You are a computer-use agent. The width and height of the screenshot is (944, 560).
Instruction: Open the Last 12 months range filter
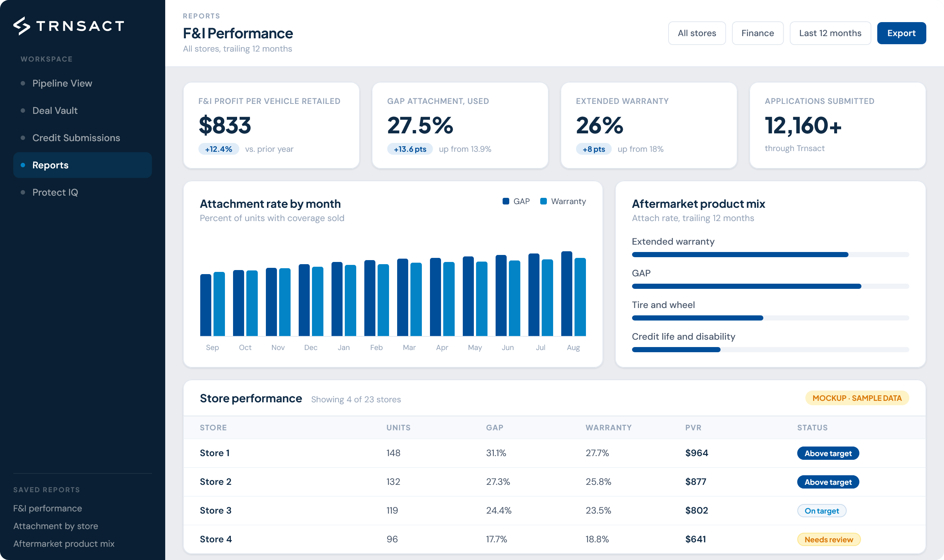click(x=830, y=33)
